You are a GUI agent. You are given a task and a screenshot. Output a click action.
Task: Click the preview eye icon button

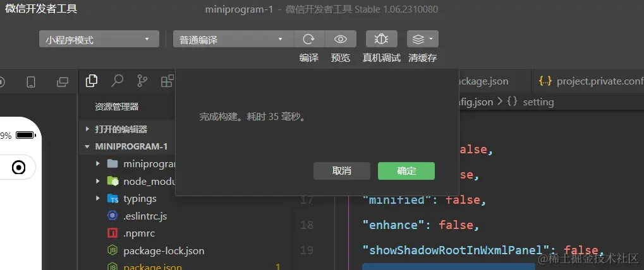[x=341, y=39]
